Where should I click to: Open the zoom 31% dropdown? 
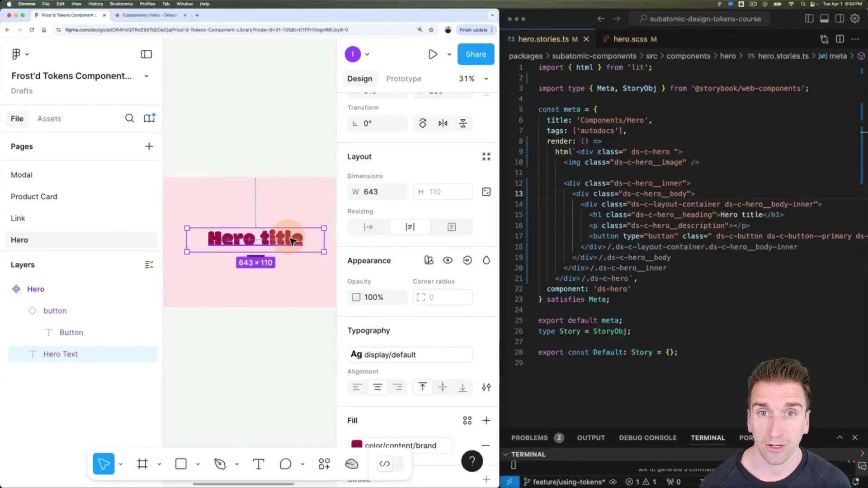coord(486,79)
